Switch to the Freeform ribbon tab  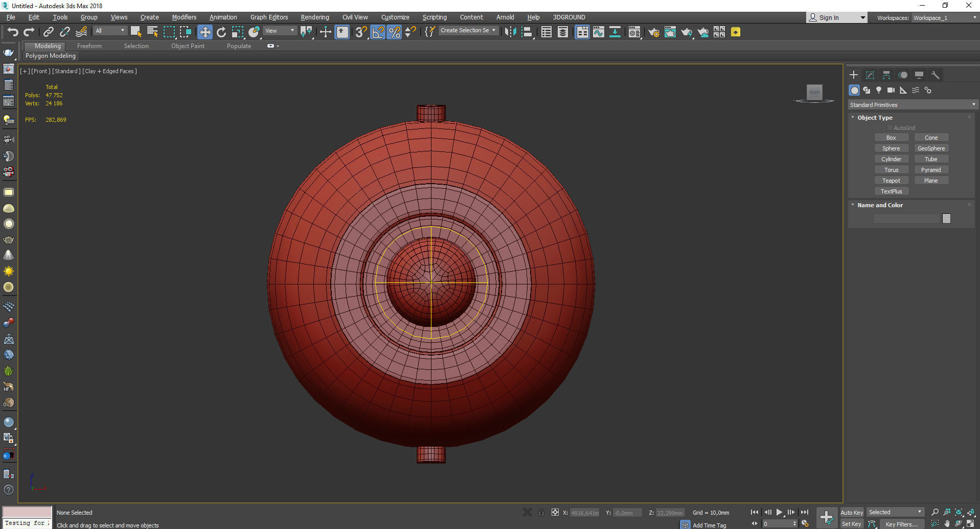pos(89,46)
